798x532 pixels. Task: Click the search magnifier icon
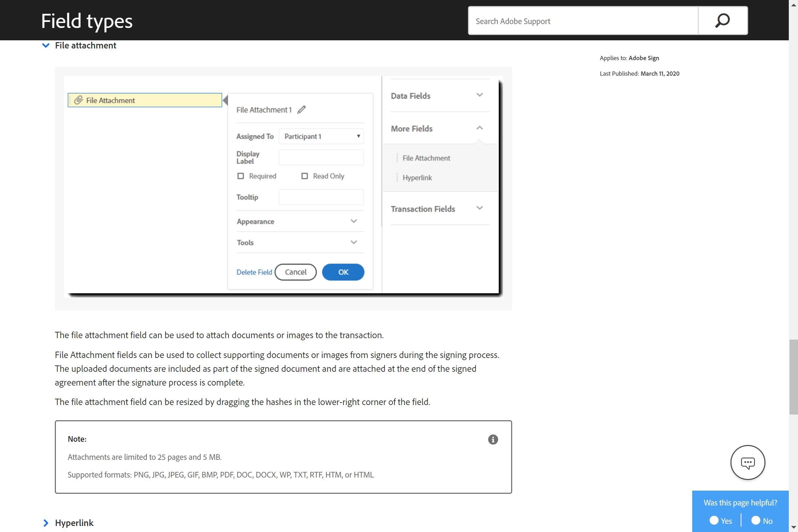pyautogui.click(x=722, y=21)
